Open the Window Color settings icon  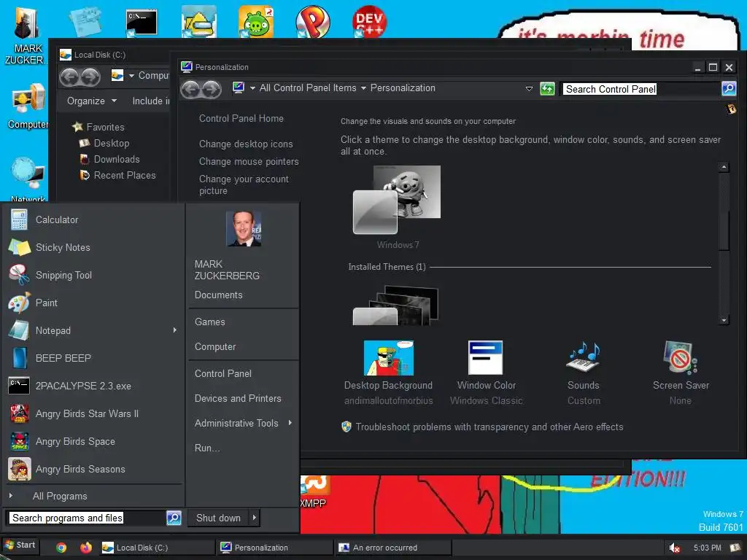pyautogui.click(x=485, y=358)
